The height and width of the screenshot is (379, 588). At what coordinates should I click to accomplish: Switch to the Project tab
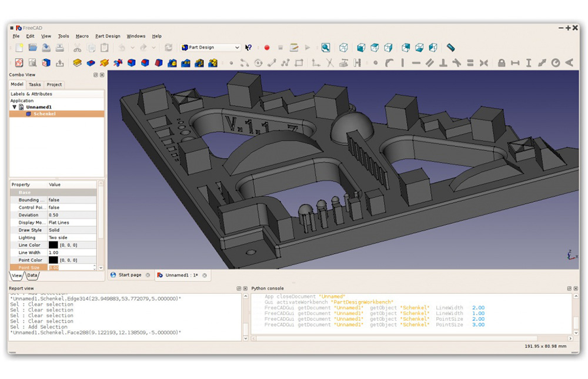click(54, 85)
